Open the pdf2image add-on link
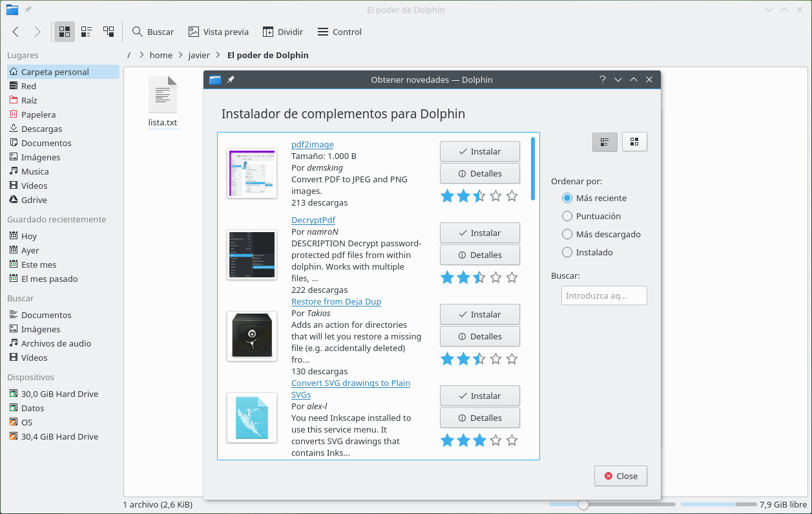This screenshot has width=812, height=514. pos(313,144)
